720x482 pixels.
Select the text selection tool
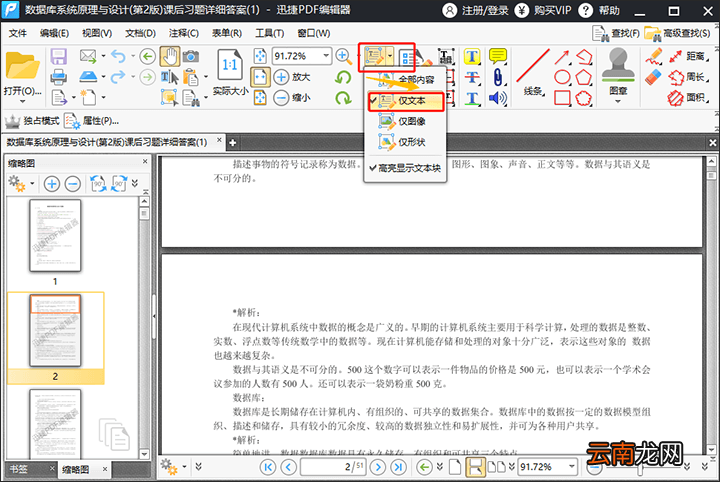(x=169, y=77)
